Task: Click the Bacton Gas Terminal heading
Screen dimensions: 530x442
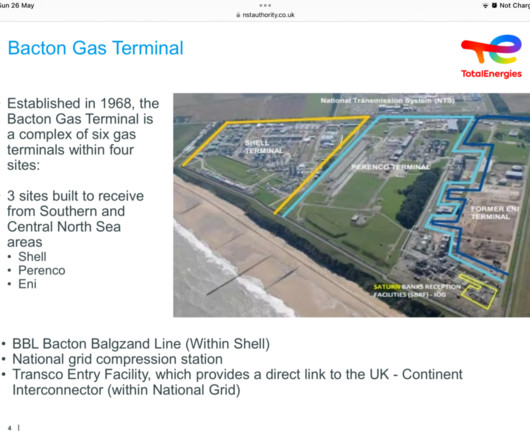Action: 96,48
